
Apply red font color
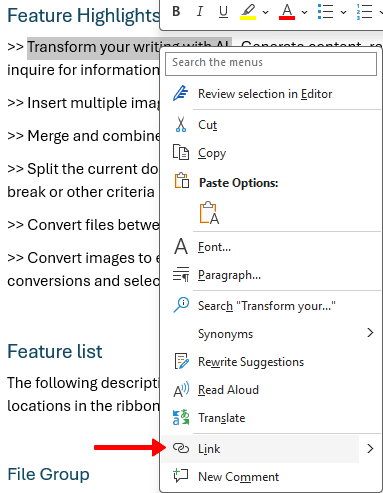(x=287, y=12)
